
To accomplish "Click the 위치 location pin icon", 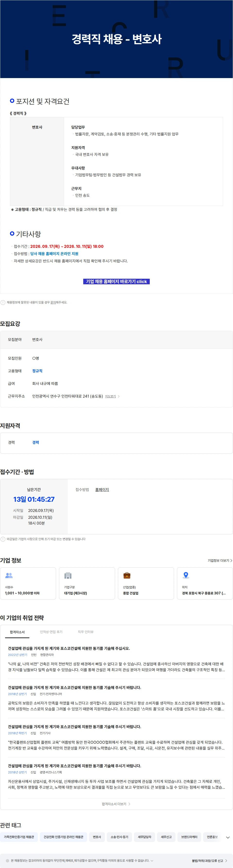I will 186,575.
